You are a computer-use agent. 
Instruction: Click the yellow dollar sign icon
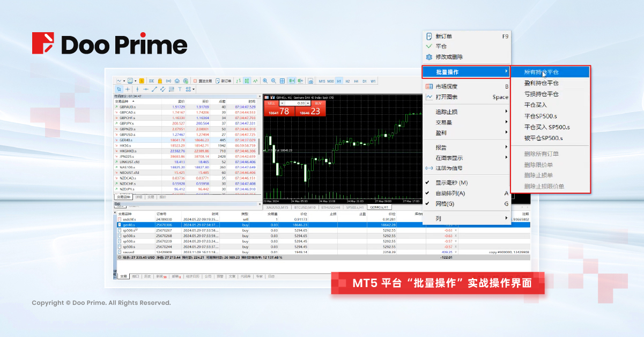pos(142,81)
